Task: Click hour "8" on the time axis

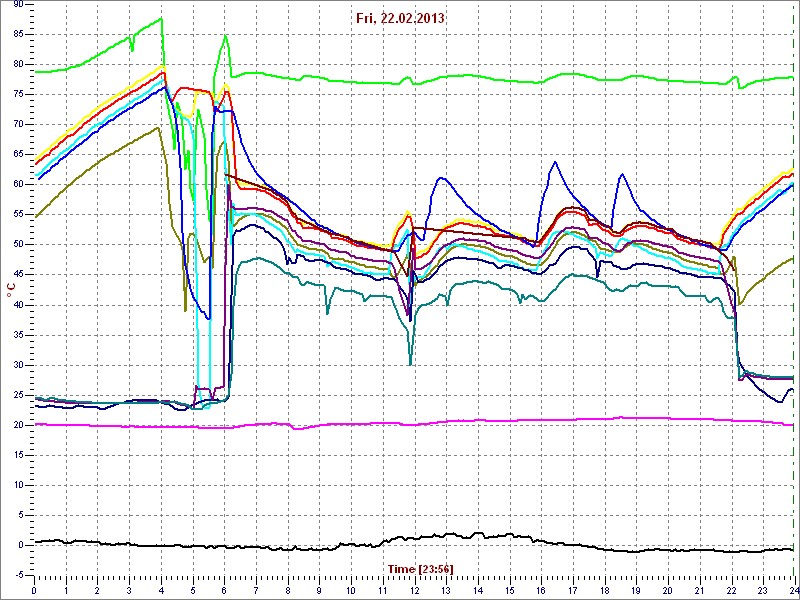Action: [288, 591]
